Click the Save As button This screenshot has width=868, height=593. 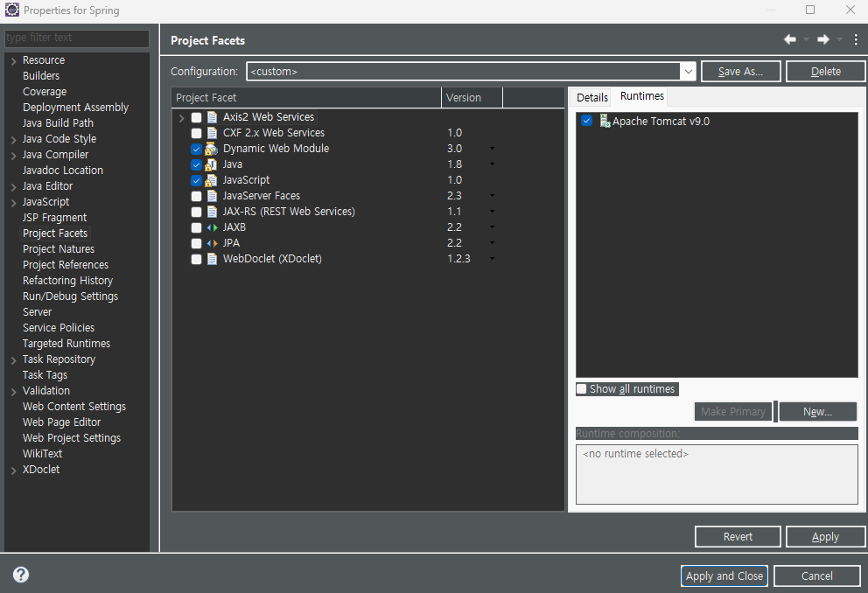740,72
